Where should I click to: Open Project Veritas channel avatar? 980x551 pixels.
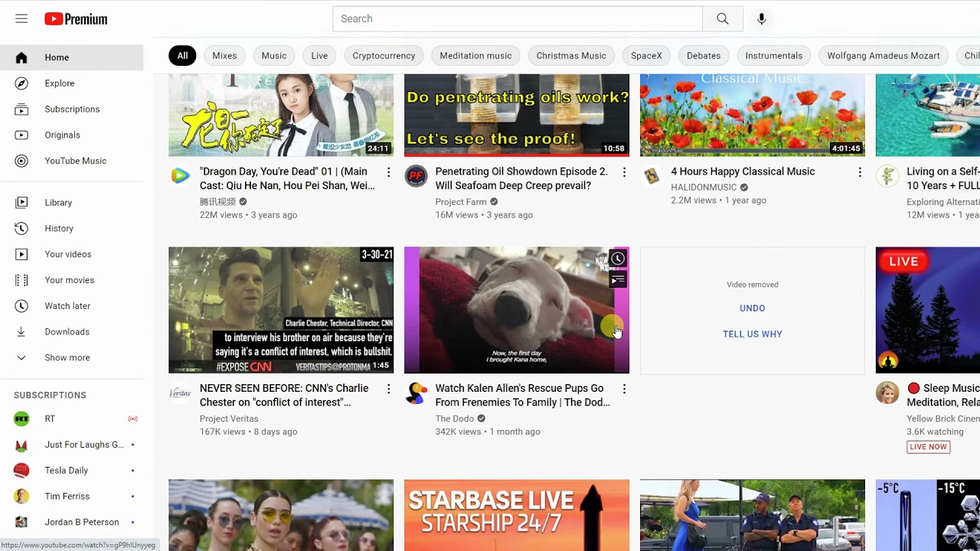click(180, 393)
